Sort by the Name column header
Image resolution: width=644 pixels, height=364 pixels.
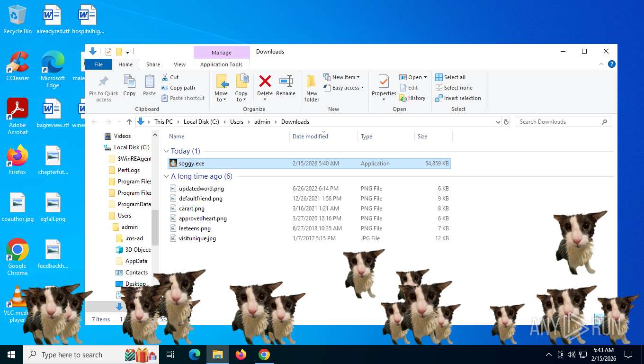point(177,136)
